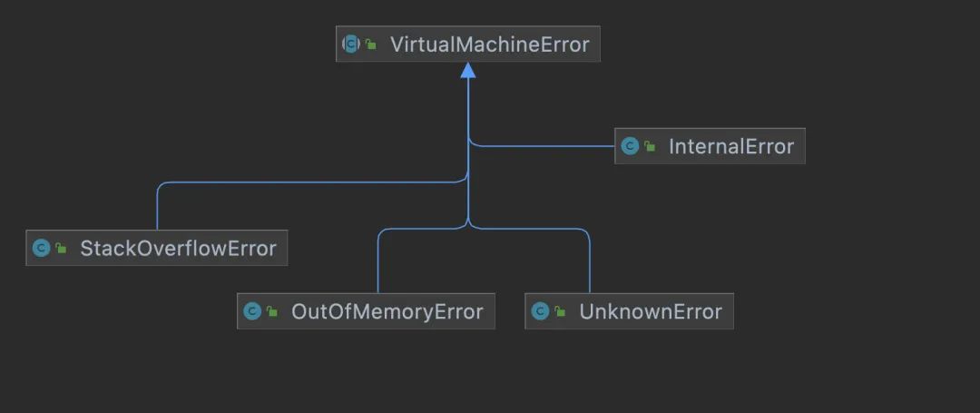Click the OutOfMemoryError class icon
The width and height of the screenshot is (980, 413).
(x=252, y=312)
